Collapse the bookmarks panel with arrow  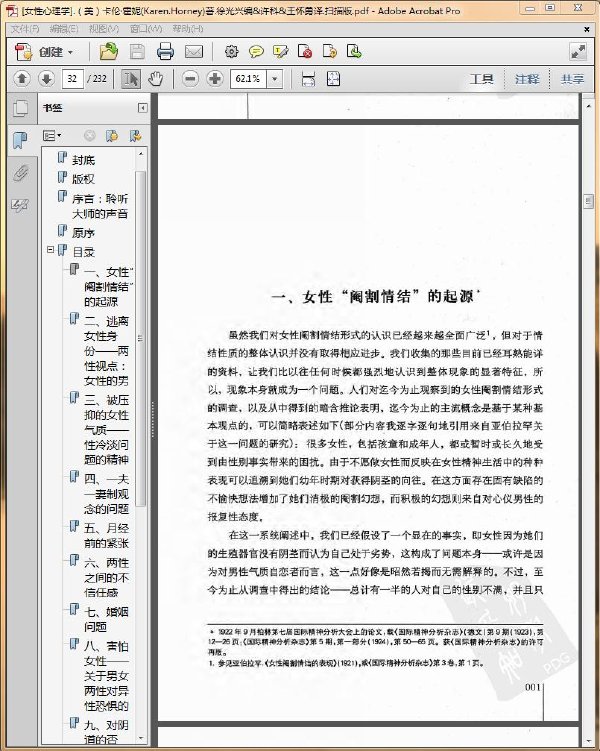142,108
